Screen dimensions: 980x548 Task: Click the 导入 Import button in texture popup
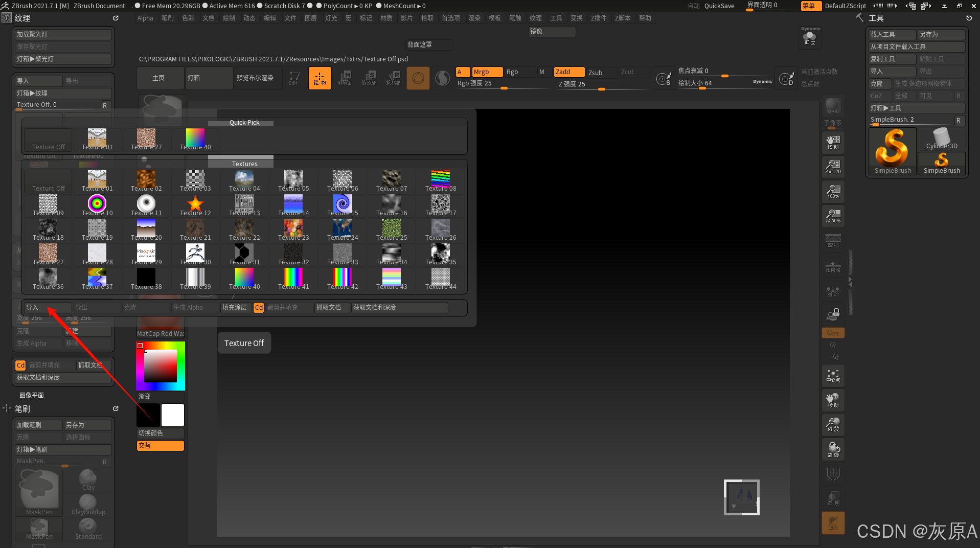click(48, 308)
